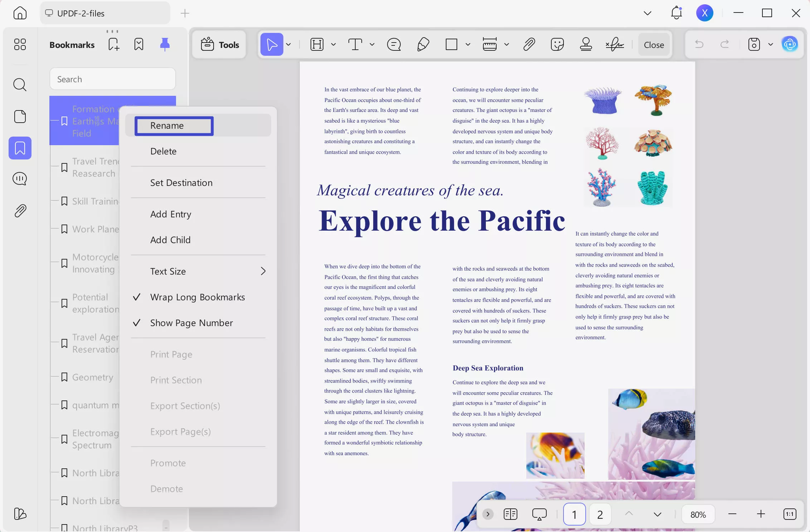Unpin the Bookmarks panel
The width and height of the screenshot is (810, 532).
[x=165, y=44]
